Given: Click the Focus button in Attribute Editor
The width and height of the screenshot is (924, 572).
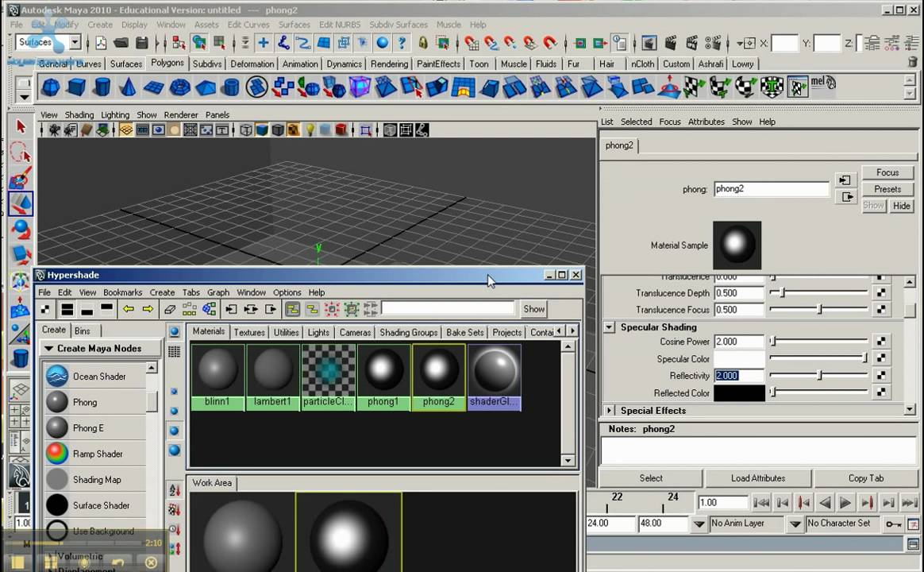Looking at the screenshot, I should (887, 172).
